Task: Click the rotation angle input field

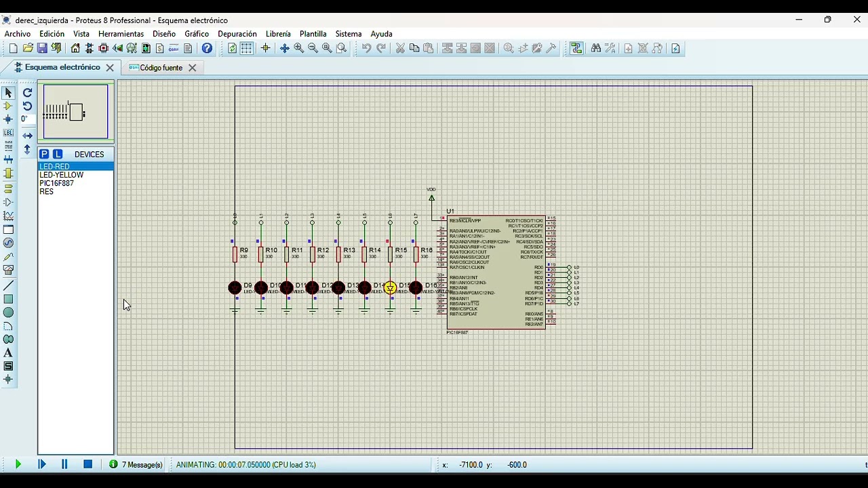Action: (26, 119)
